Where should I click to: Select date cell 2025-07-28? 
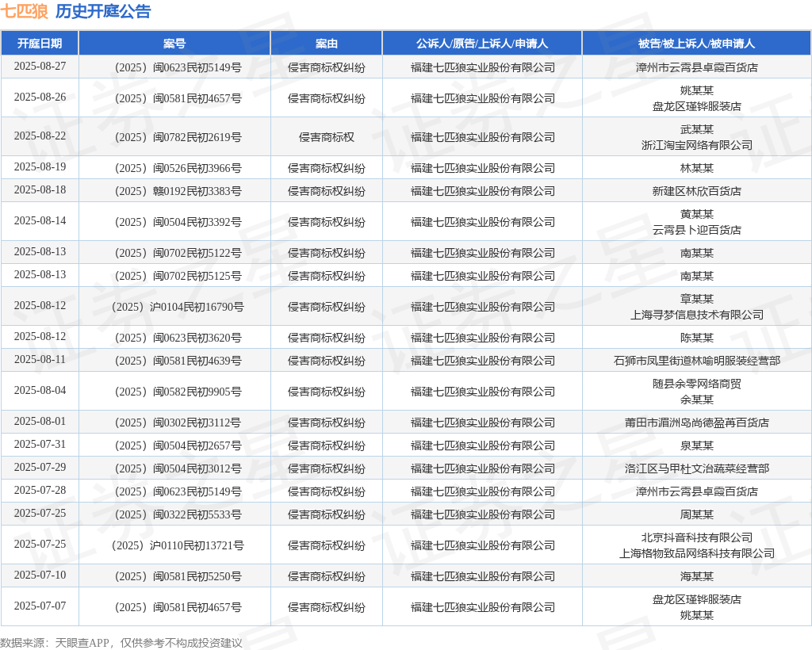tap(40, 490)
